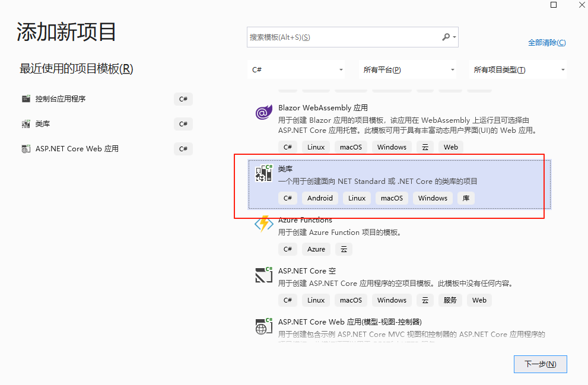Viewport: 588px width, 385px height.
Task: Click the Blazor WebAssembly template icon
Action: point(263,112)
